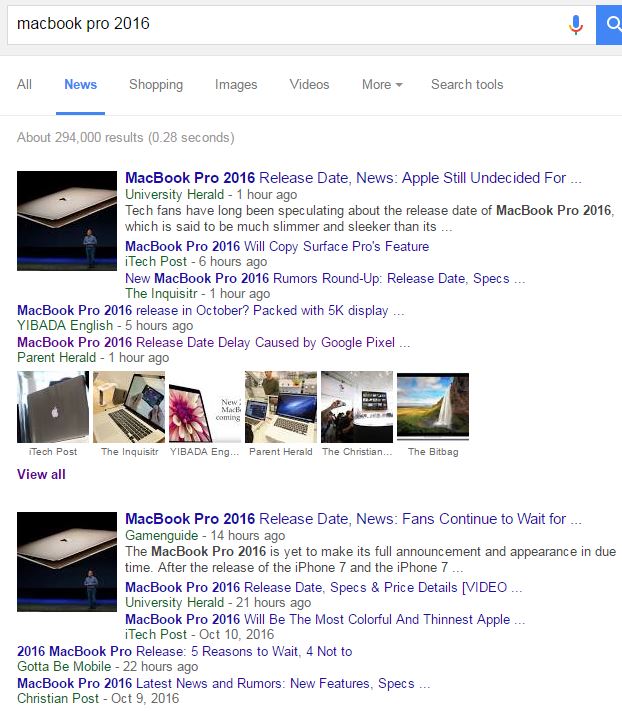
Task: Click the voice search microphone icon
Action: [575, 24]
